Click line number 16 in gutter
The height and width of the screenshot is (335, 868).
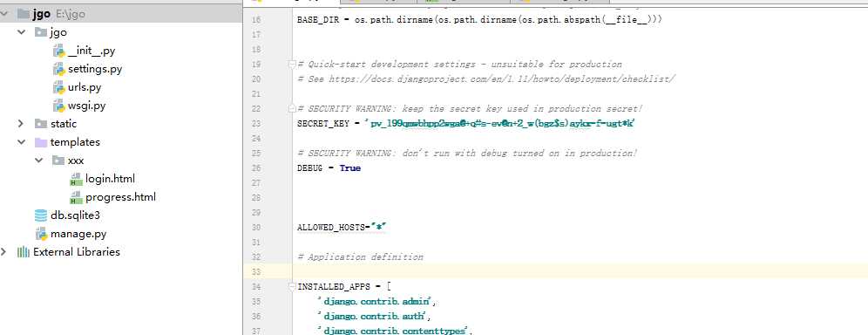(x=255, y=20)
